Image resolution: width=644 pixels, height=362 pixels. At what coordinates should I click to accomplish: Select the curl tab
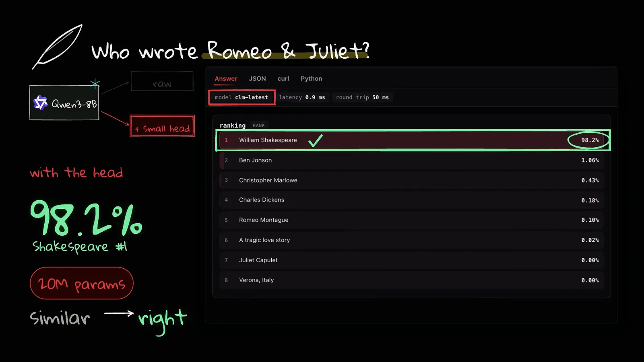pyautogui.click(x=283, y=78)
